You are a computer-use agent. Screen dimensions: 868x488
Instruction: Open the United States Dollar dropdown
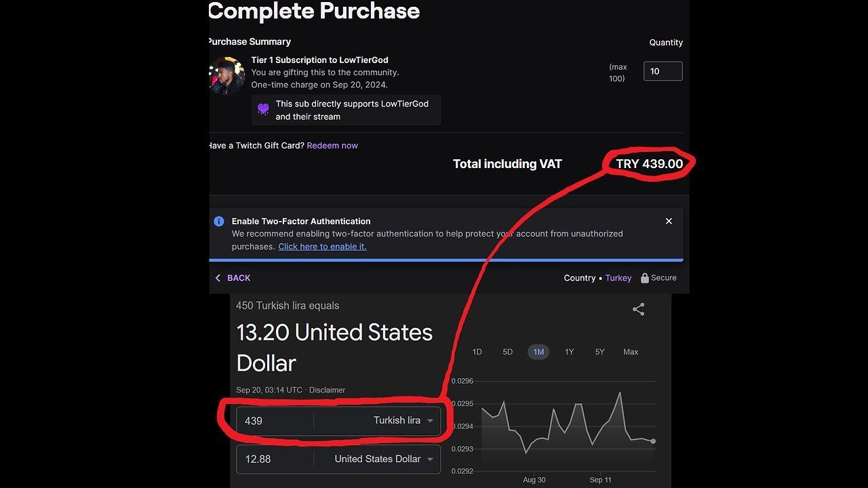click(x=384, y=459)
